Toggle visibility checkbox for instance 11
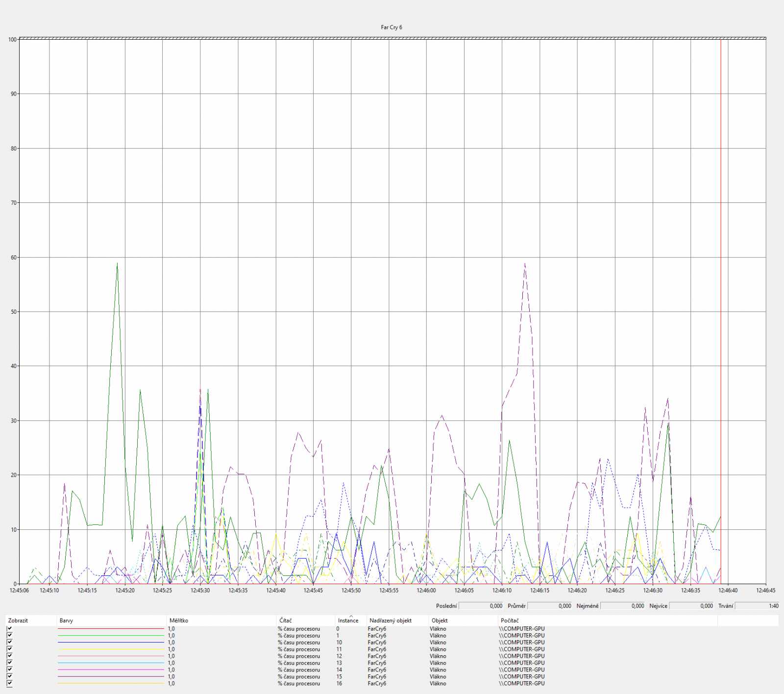The image size is (784, 694). click(9, 649)
